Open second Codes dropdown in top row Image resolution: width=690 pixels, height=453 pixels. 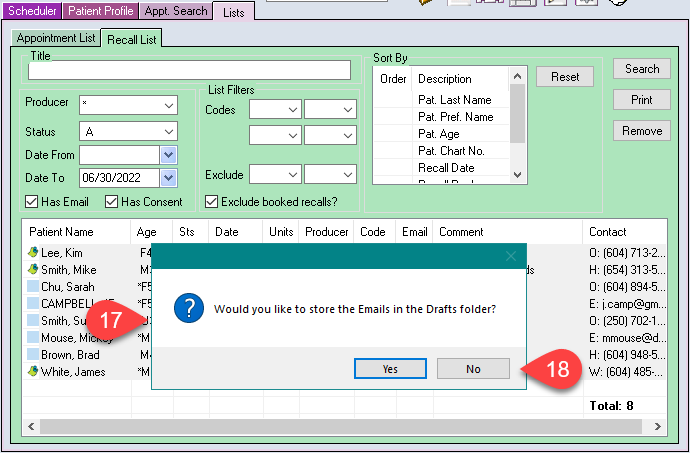[x=348, y=110]
